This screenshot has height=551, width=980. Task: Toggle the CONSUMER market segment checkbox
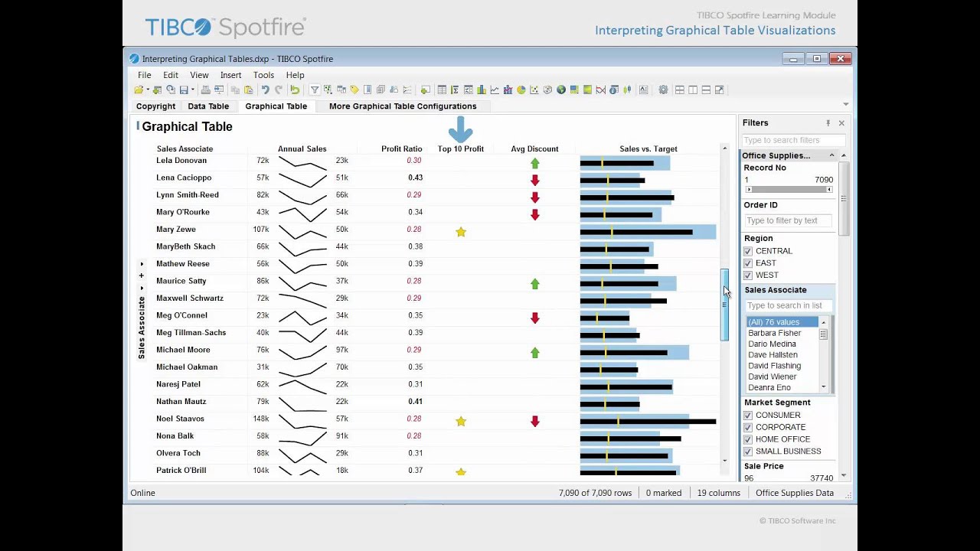pyautogui.click(x=748, y=416)
